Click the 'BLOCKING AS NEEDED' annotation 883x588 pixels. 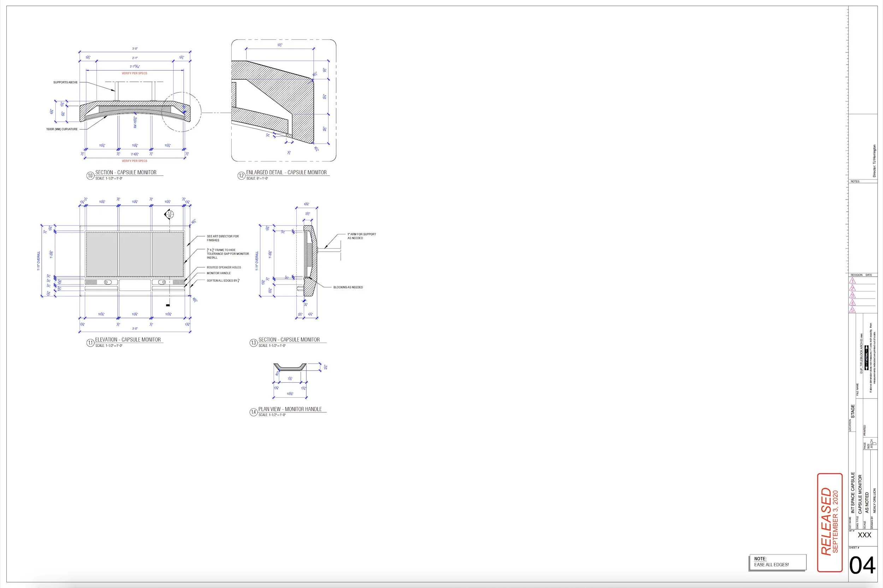[x=348, y=287]
